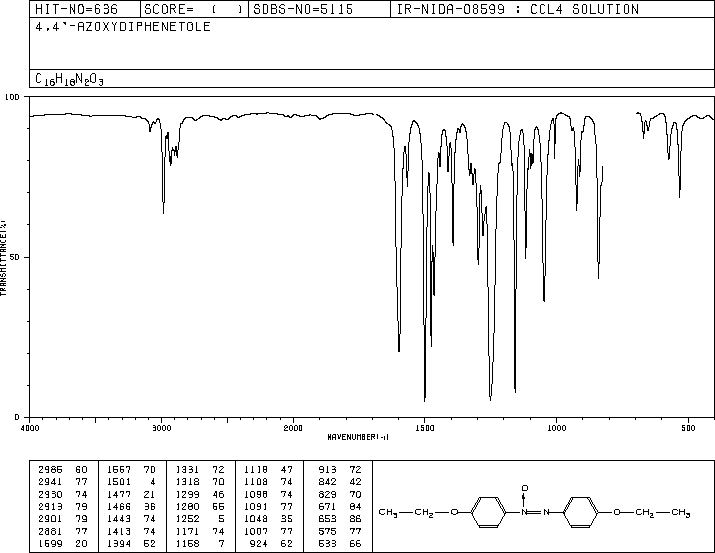This screenshot has height=553, width=715.
Task: Click transmittance 46 beside wavenumber 1299
Action: click(218, 494)
